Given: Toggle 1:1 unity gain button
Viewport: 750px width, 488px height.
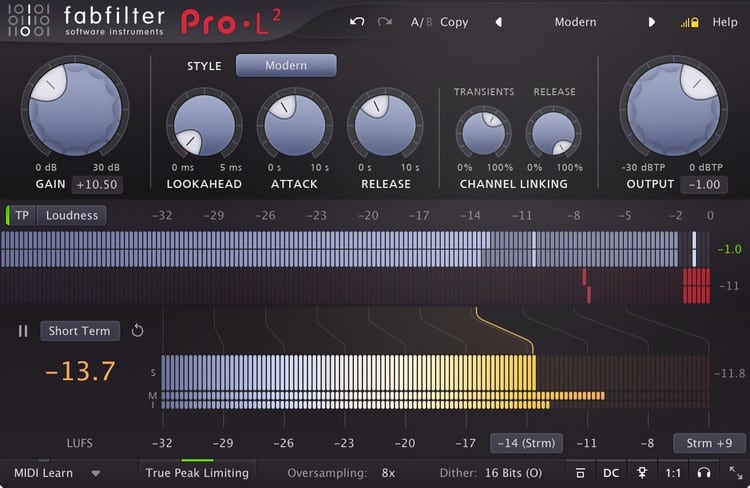Looking at the screenshot, I should click(673, 473).
